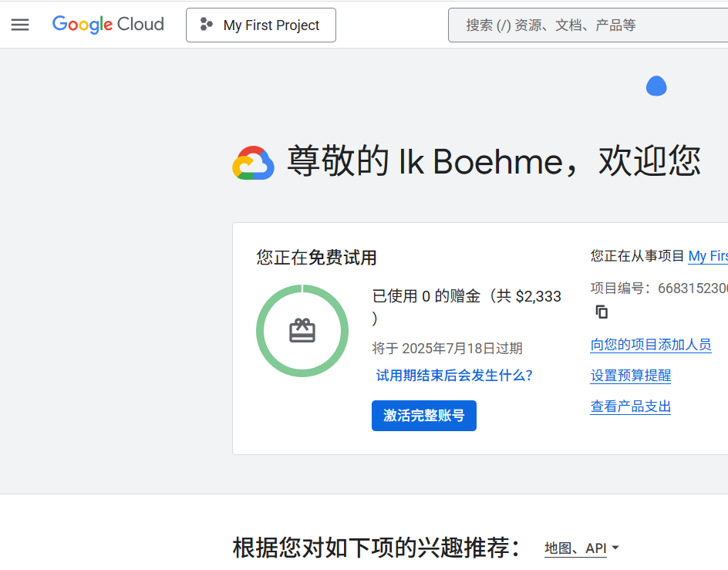This screenshot has height=570, width=728.
Task: Open 设置预算提醒 link
Action: click(x=631, y=376)
